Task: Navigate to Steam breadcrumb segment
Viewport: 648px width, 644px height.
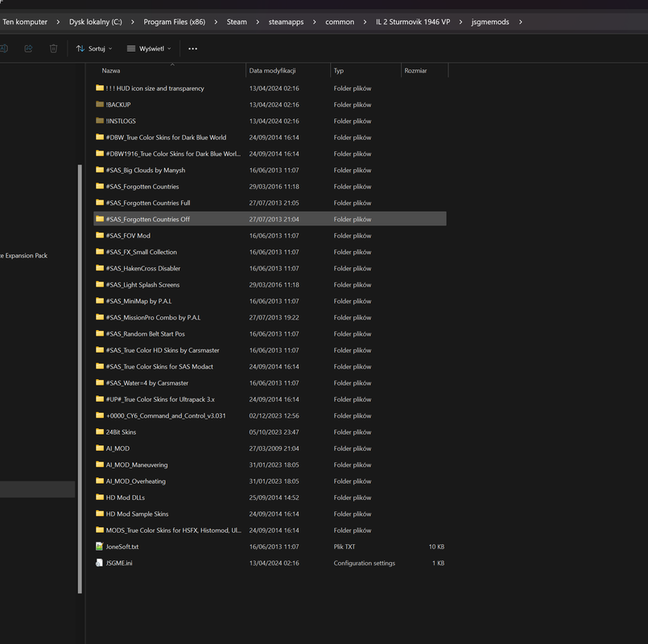Action: [x=237, y=22]
